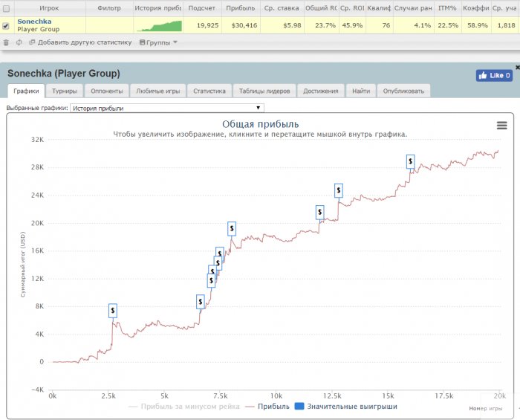Click Facebook Like button
This screenshot has height=420, width=520.
coord(494,75)
